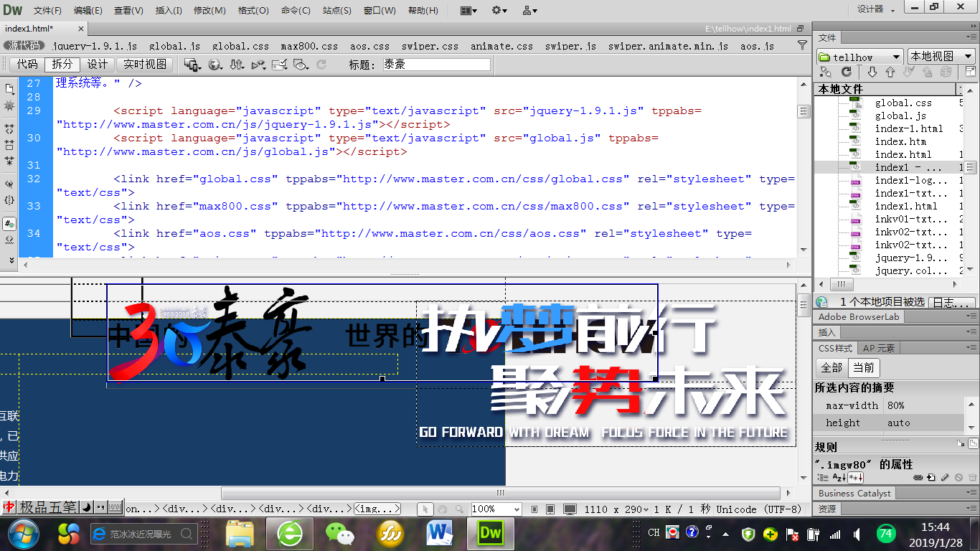Screen dimensions: 980x551
Task: Click new CSS rule icon
Action: 931,477
